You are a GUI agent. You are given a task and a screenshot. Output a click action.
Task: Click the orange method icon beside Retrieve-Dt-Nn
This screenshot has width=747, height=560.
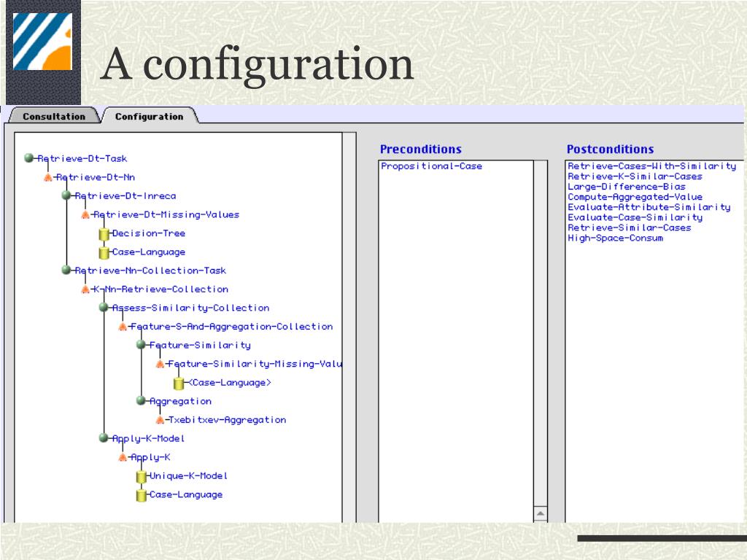(47, 177)
